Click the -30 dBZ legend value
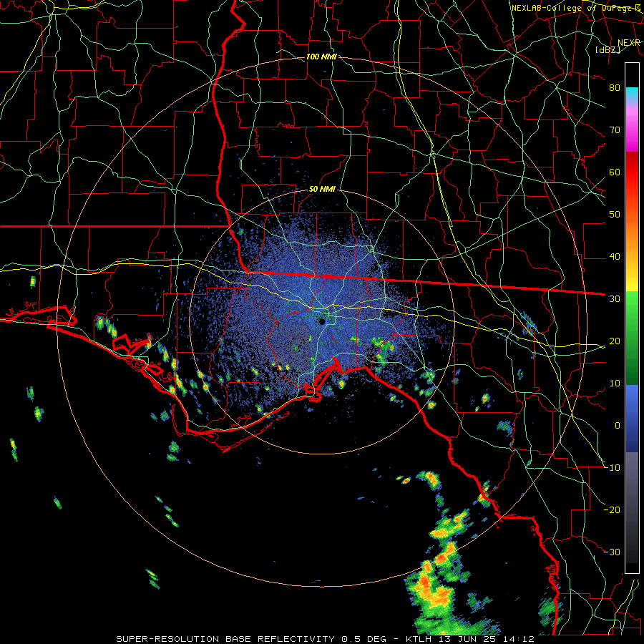The image size is (644, 644). pos(613,552)
